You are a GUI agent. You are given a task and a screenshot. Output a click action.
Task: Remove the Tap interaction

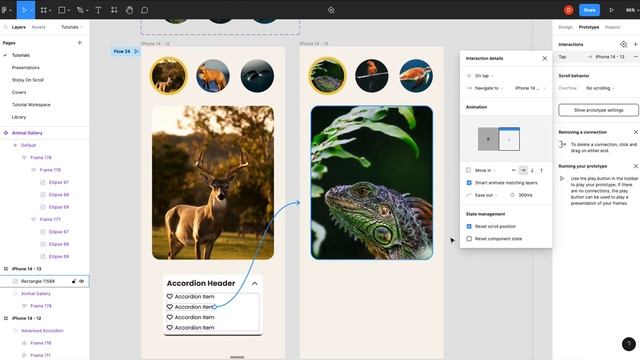(636, 57)
